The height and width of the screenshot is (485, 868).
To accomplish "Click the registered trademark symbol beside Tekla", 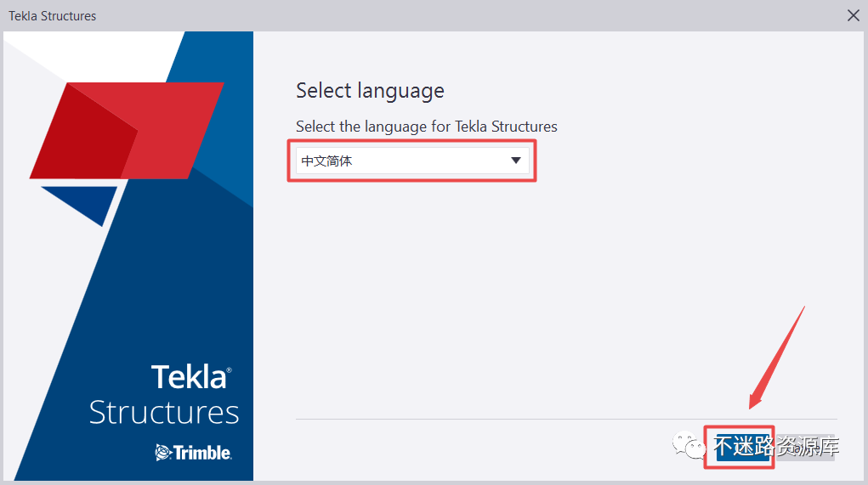I will pyautogui.click(x=230, y=370).
